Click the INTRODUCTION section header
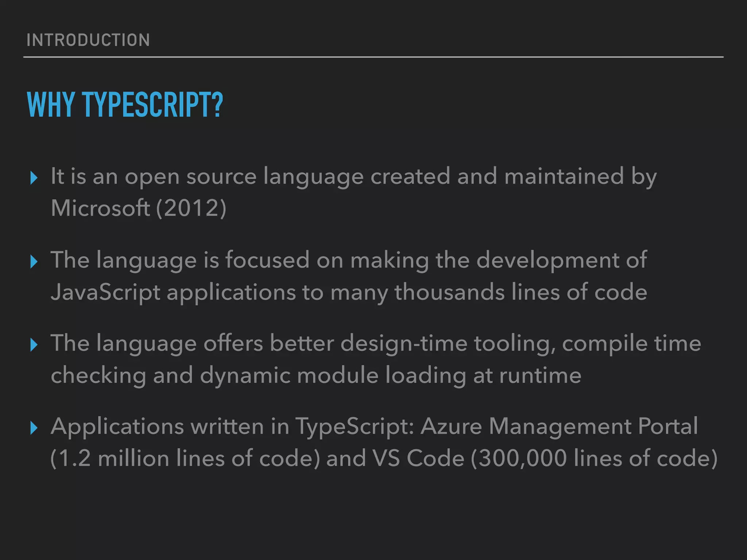This screenshot has width=747, height=560. click(88, 40)
